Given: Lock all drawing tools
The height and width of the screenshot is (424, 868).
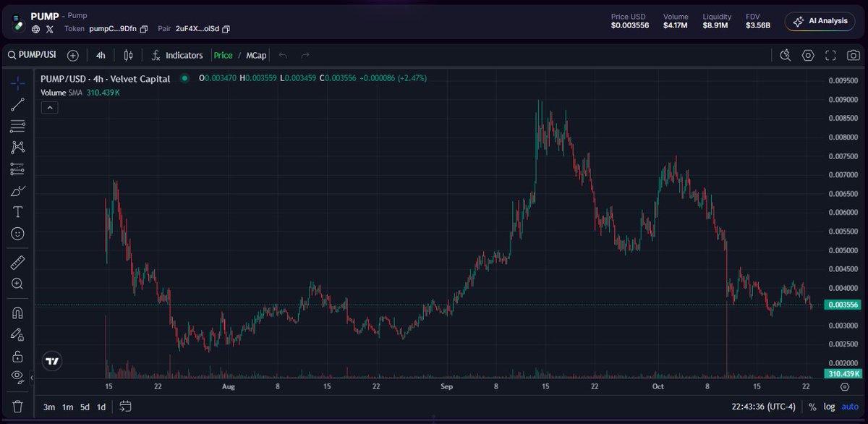Looking at the screenshot, I should 18,356.
